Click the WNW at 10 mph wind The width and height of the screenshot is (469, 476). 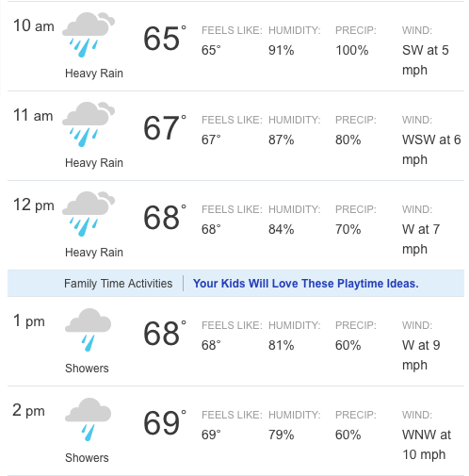tap(427, 445)
